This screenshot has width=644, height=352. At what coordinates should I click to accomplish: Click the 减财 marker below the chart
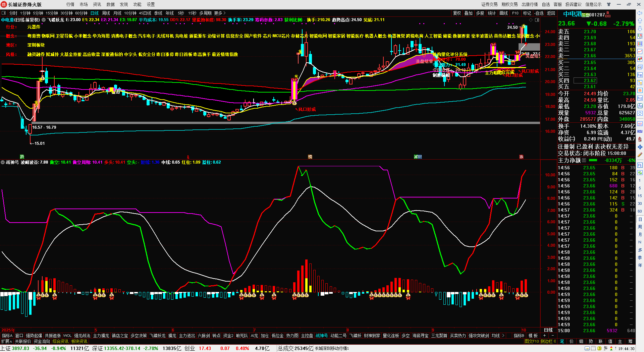[418, 157]
